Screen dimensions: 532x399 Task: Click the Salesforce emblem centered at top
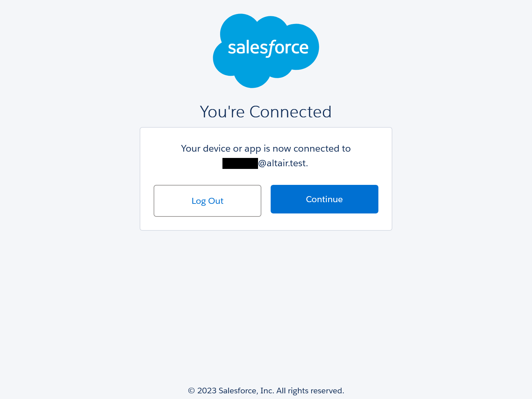point(266,50)
